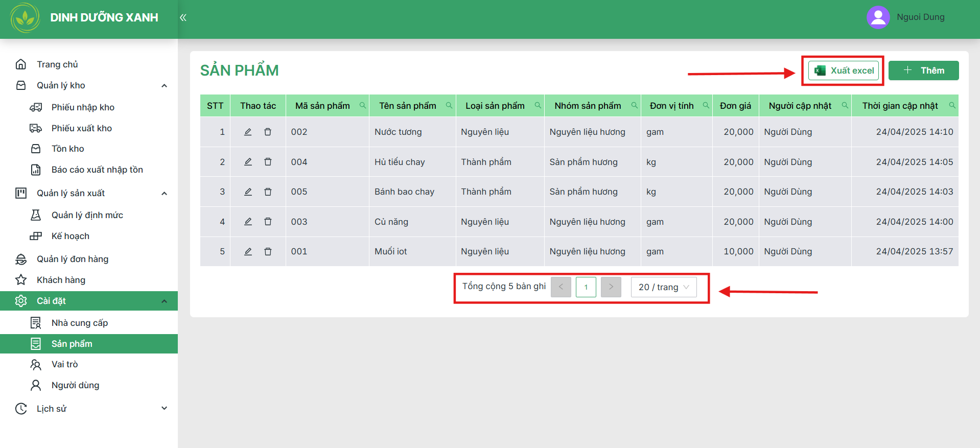Expand the Lịch sử menu group

(164, 408)
